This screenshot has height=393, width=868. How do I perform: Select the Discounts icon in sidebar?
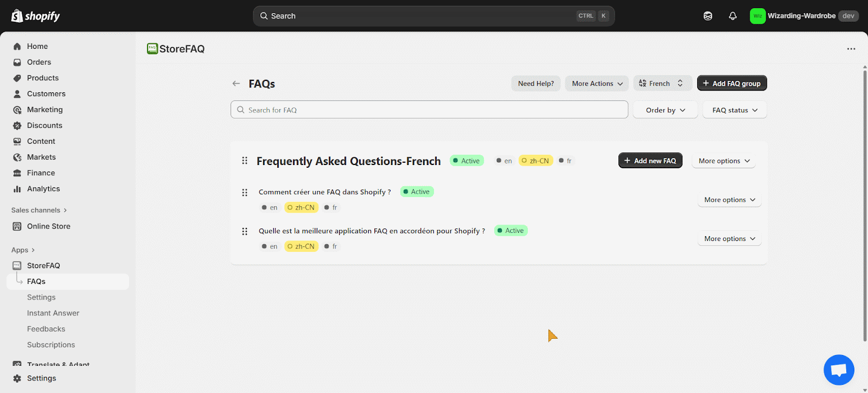tap(16, 125)
